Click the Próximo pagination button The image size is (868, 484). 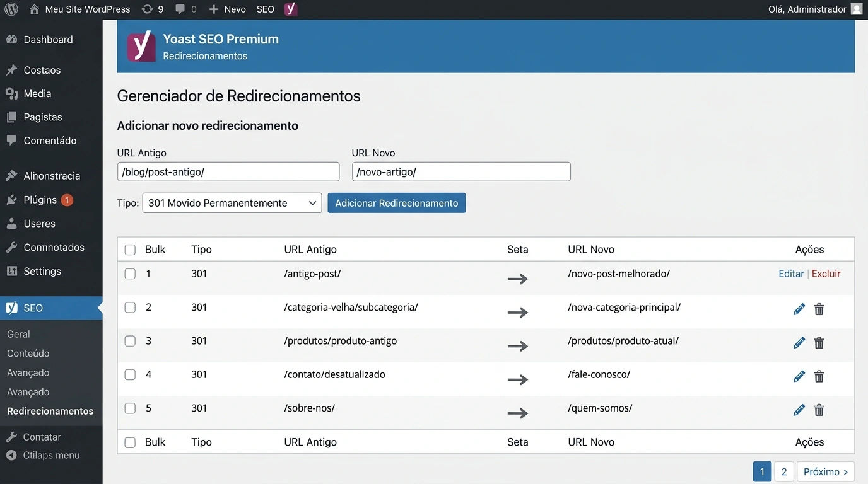pos(826,471)
